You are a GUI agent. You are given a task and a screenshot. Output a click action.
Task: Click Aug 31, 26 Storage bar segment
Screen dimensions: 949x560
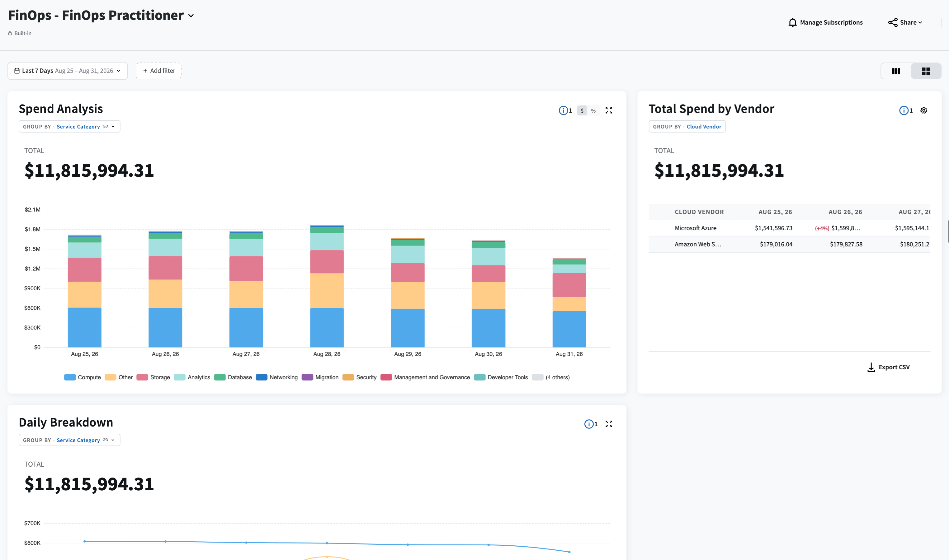click(569, 285)
